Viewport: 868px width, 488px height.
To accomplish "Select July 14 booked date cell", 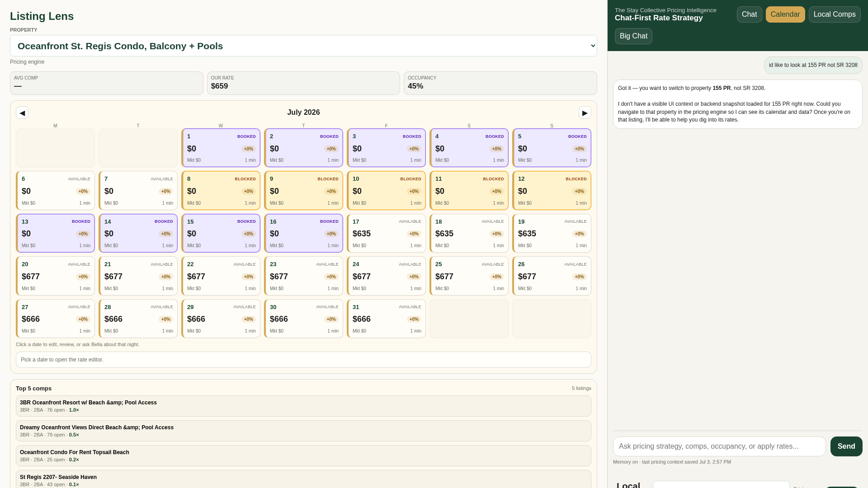I will pos(138,233).
